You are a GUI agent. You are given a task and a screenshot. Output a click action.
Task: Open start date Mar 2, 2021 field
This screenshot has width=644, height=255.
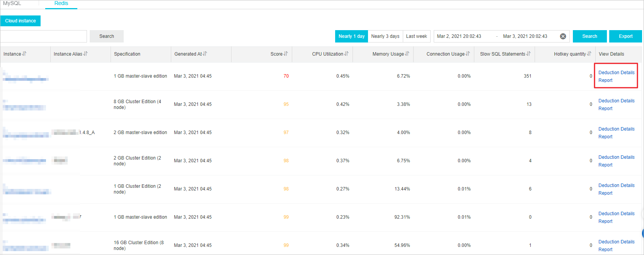pyautogui.click(x=459, y=36)
